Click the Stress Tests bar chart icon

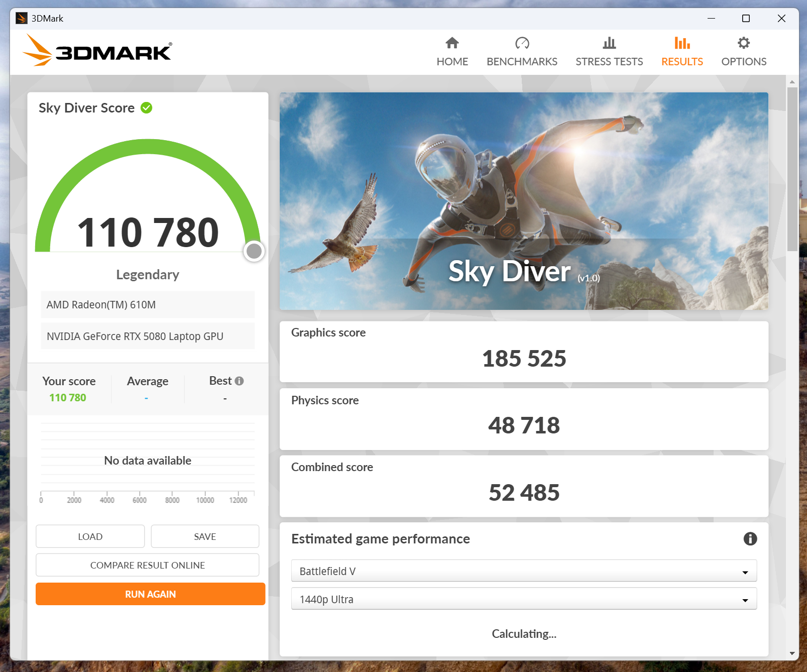609,43
